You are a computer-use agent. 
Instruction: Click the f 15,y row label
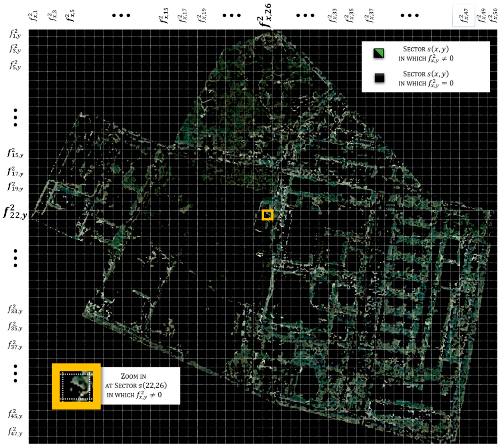tap(15, 153)
